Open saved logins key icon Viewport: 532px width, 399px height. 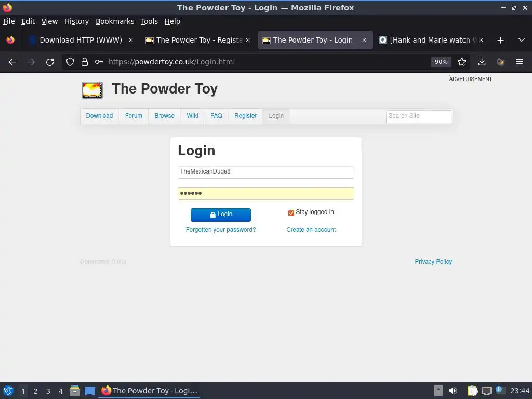click(x=99, y=62)
